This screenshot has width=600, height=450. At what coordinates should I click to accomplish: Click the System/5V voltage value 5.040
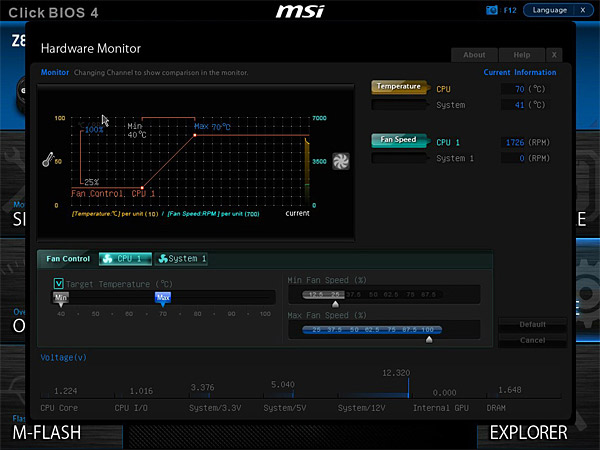tap(283, 385)
